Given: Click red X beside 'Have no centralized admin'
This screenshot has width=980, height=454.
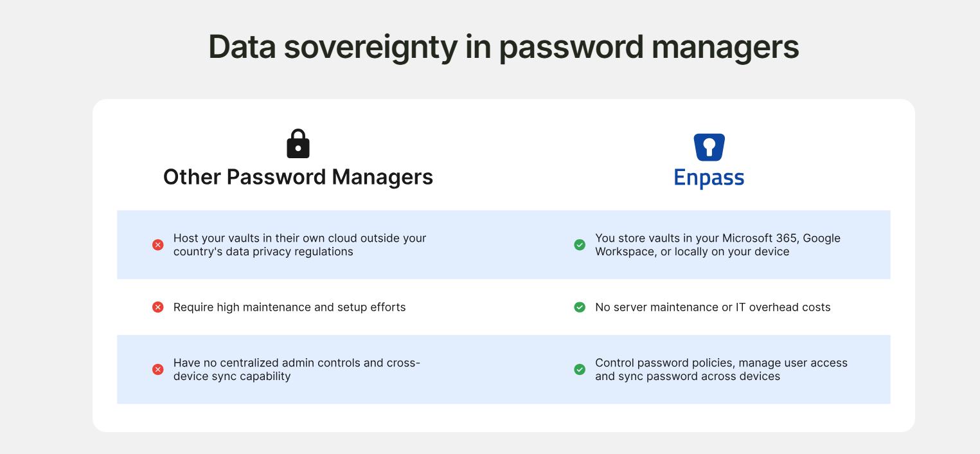Looking at the screenshot, I should tap(157, 369).
